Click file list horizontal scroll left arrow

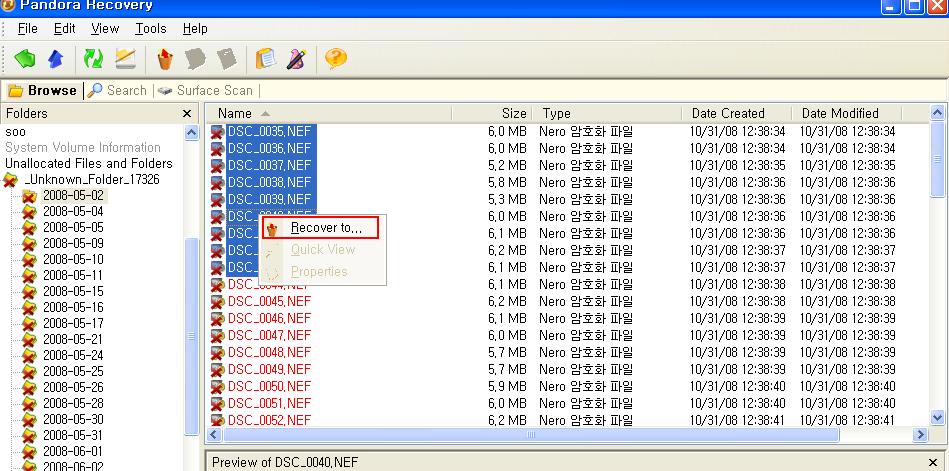pyautogui.click(x=214, y=434)
